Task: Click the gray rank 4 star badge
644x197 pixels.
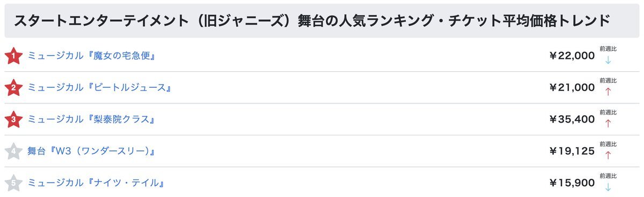Action: pyautogui.click(x=13, y=151)
